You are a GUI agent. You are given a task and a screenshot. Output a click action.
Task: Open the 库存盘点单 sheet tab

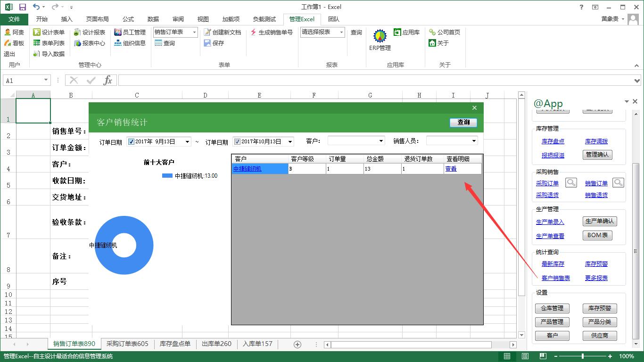(175, 344)
